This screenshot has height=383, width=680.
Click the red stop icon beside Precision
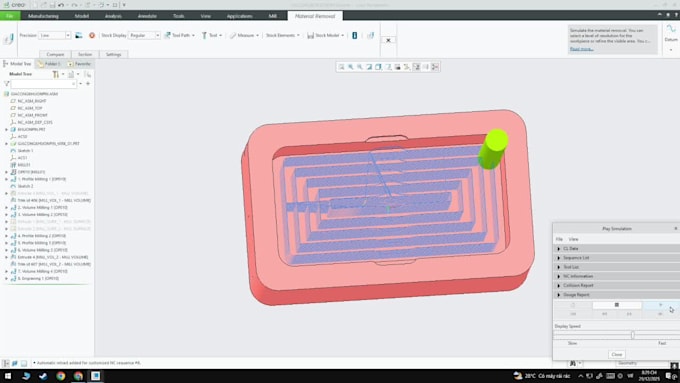(x=92, y=35)
